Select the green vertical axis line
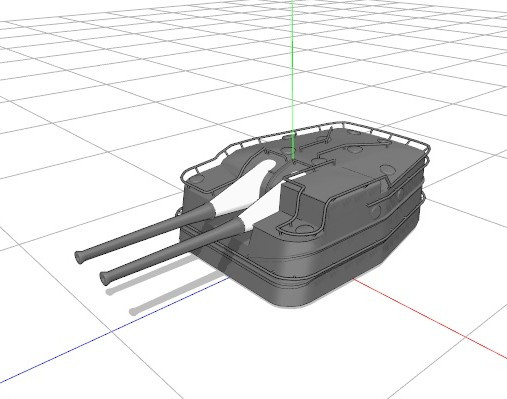The image size is (507, 399). tap(293, 78)
